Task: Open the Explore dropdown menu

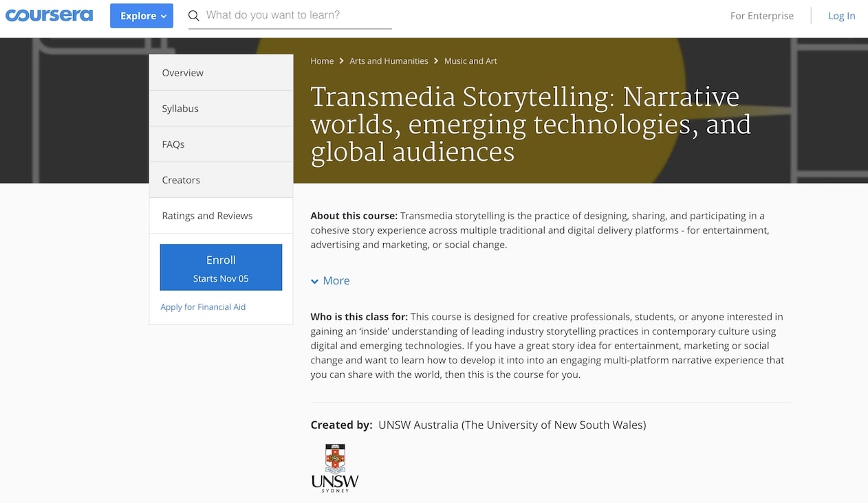Action: pyautogui.click(x=142, y=16)
